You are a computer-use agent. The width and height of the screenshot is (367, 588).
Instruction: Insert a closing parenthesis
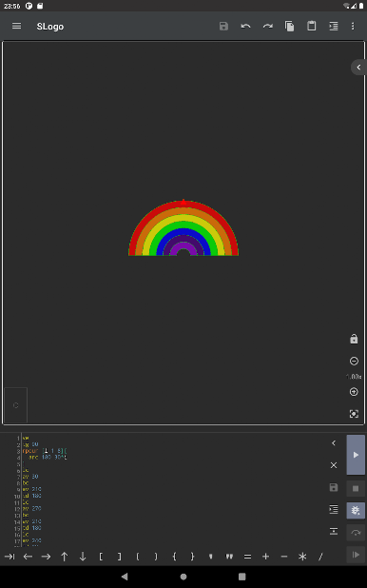[x=156, y=557]
